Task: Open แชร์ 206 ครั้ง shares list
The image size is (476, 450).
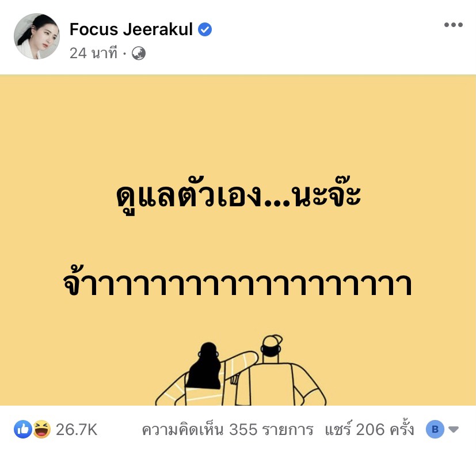Action: [369, 430]
